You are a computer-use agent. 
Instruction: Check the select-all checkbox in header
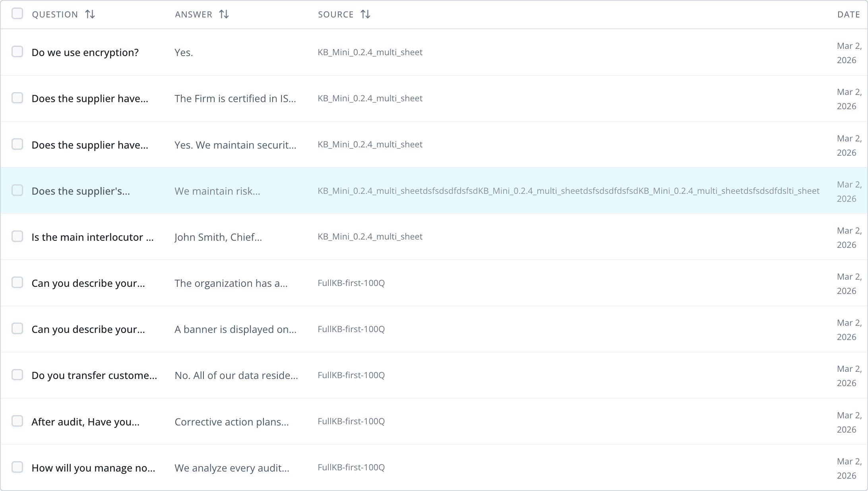(x=17, y=14)
